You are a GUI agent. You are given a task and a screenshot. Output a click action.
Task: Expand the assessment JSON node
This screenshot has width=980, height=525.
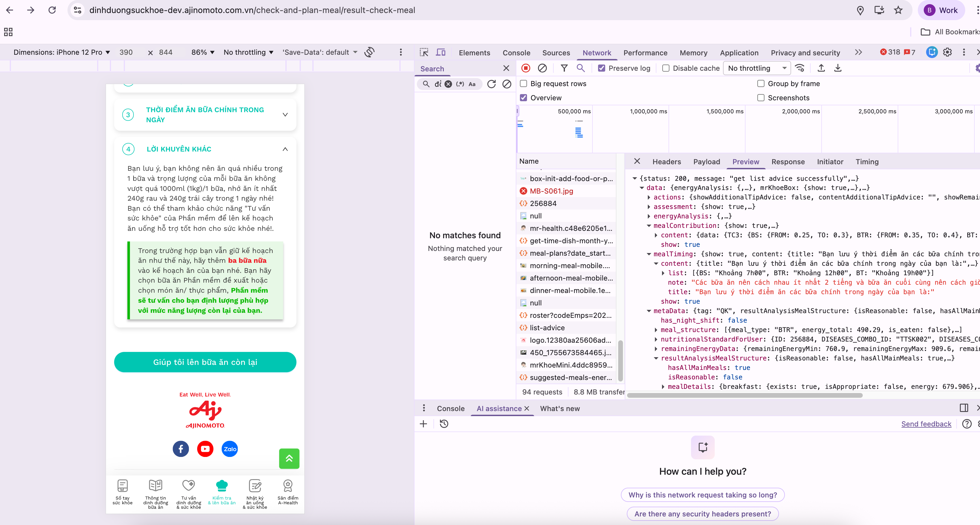(649, 207)
